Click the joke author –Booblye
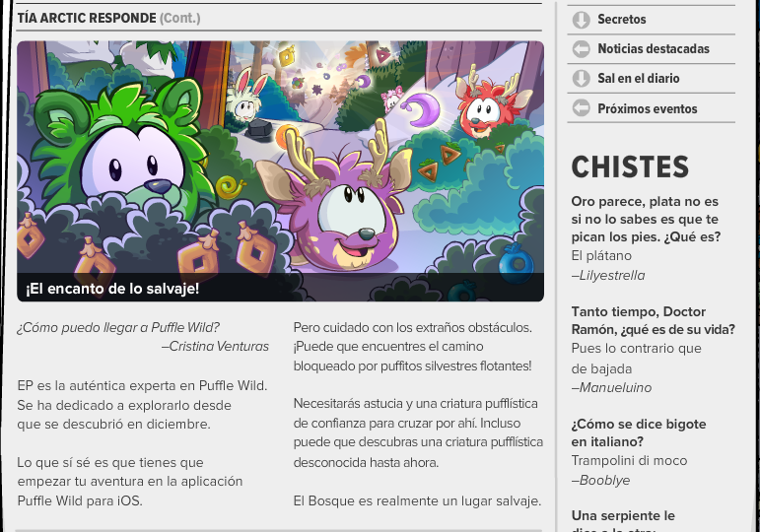The height and width of the screenshot is (532, 760). 600,480
